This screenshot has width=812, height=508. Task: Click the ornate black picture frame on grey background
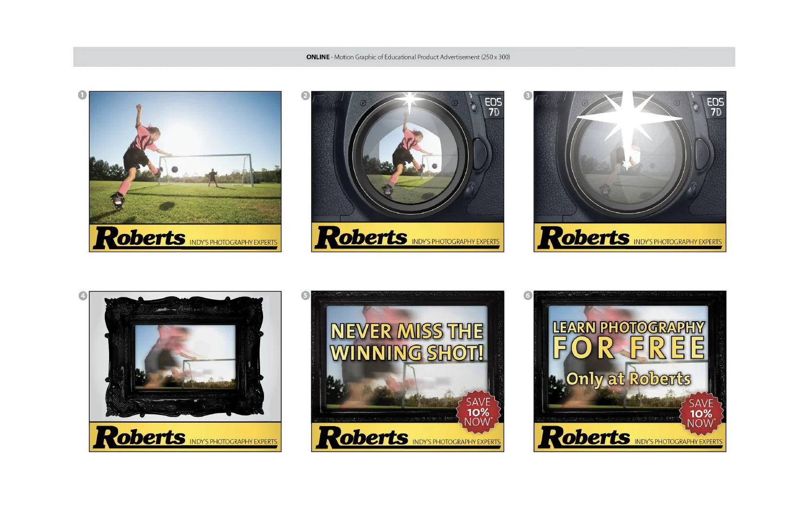[x=185, y=356]
